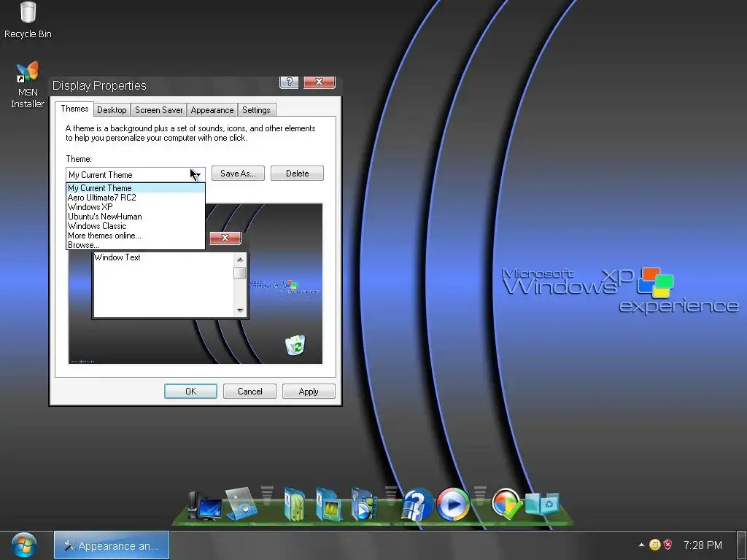
Task: Switch to Appearance an... taskbar button
Action: pyautogui.click(x=112, y=545)
